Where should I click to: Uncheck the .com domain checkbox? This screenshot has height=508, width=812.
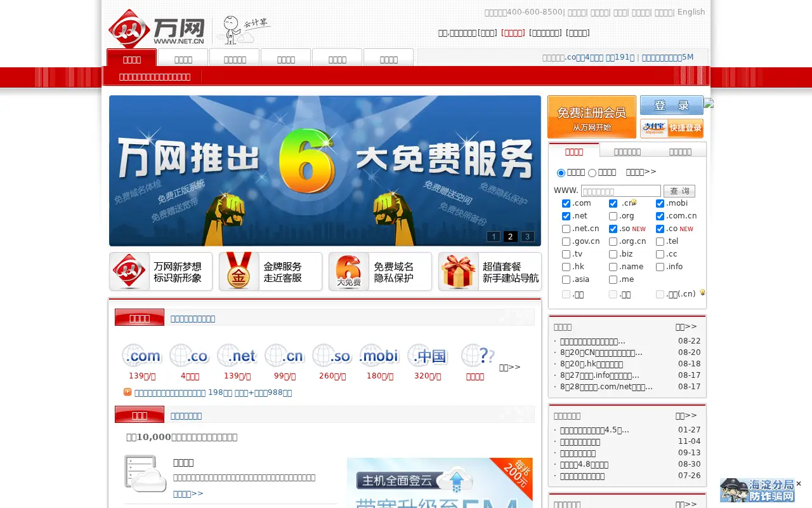566,204
